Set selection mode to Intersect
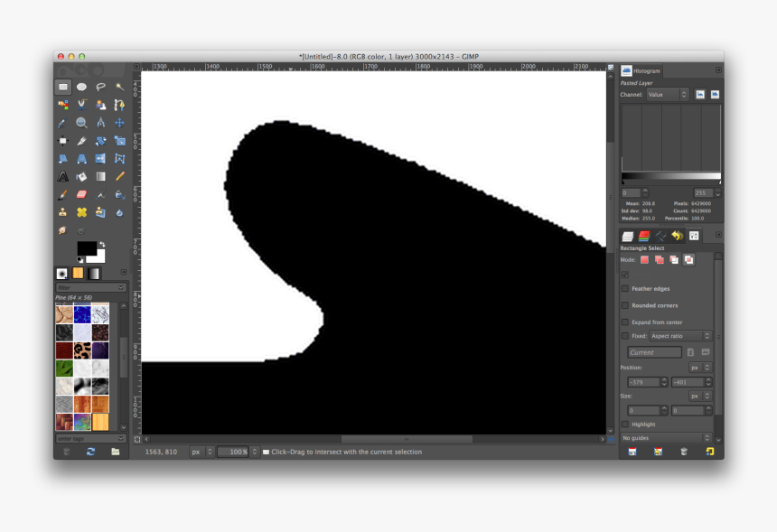This screenshot has height=532, width=777. (x=688, y=260)
